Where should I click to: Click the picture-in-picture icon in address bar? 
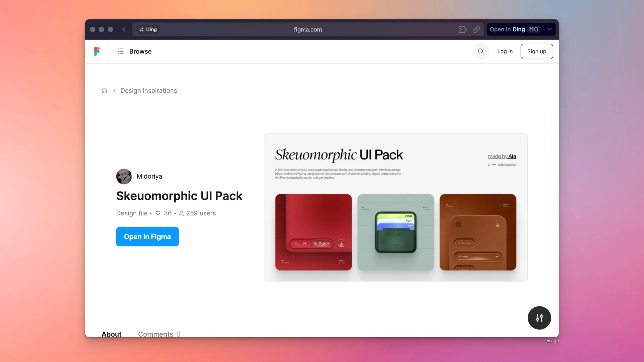[463, 29]
